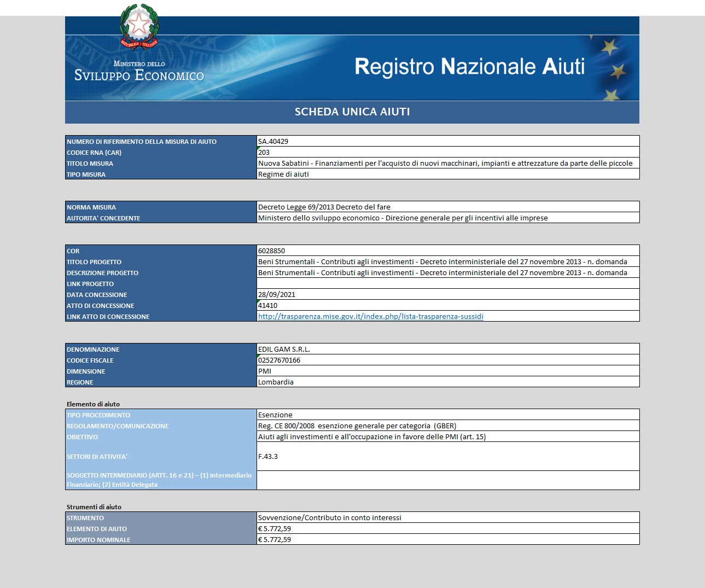705x588 pixels.
Task: Click the DESCRIZIONE PROGETTO label
Action: pos(102,273)
